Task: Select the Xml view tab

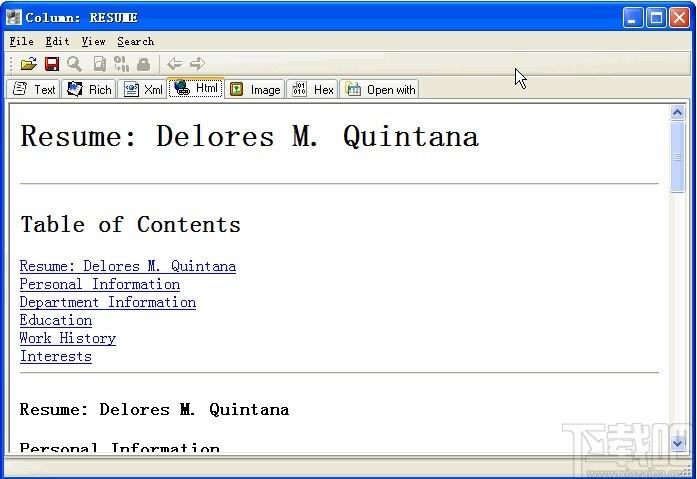Action: point(143,89)
